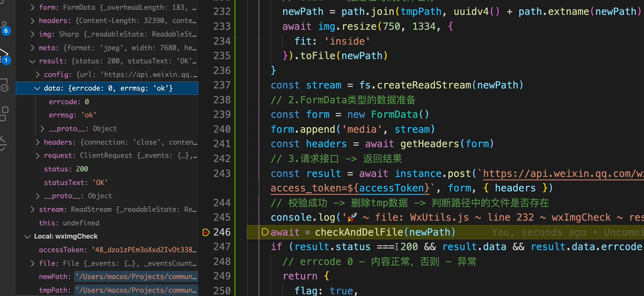Click the inline breakpoint dot after await
The height and width of the screenshot is (296, 644).
[x=307, y=233]
